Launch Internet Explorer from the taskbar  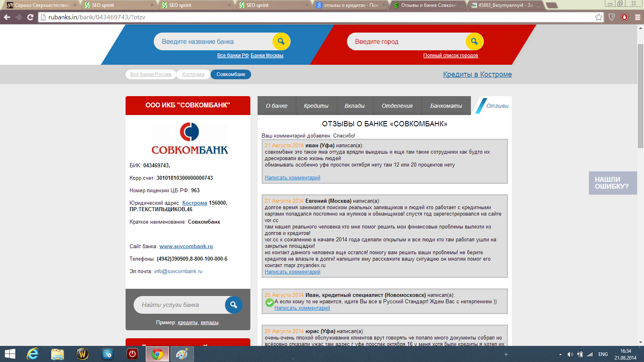click(33, 354)
